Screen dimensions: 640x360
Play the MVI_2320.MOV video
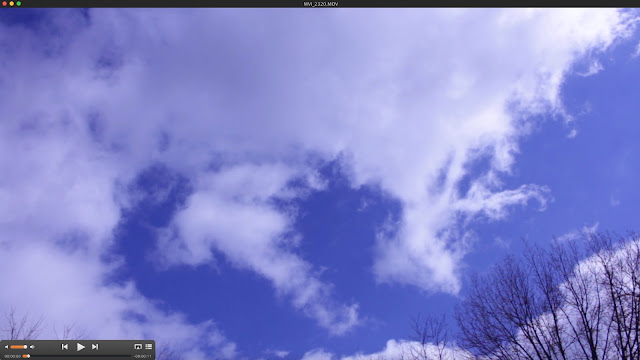(x=80, y=347)
